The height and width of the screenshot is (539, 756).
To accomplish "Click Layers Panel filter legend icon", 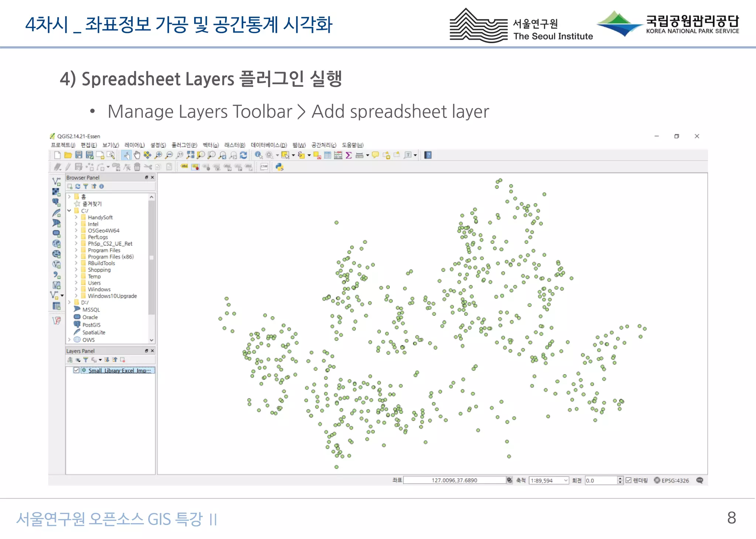I will click(x=86, y=360).
